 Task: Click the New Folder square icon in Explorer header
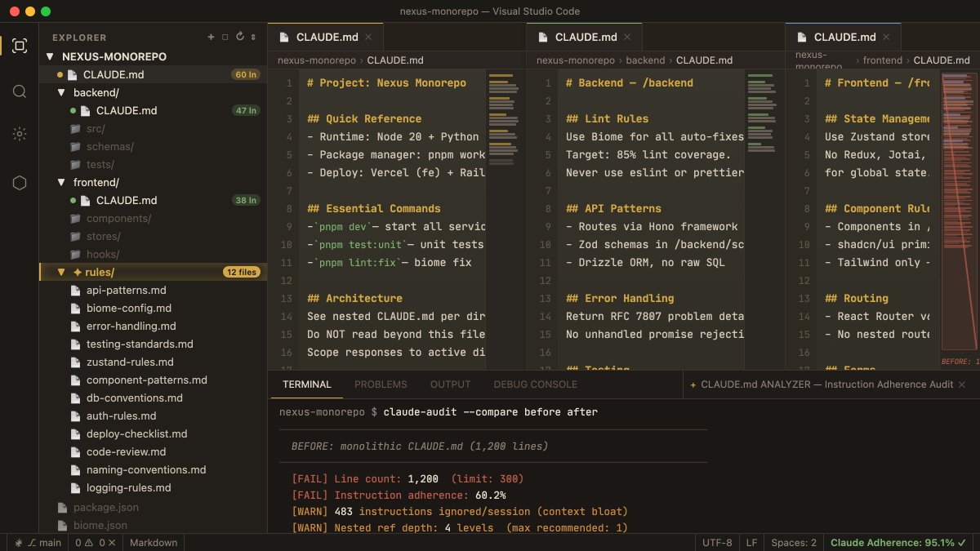(x=225, y=37)
